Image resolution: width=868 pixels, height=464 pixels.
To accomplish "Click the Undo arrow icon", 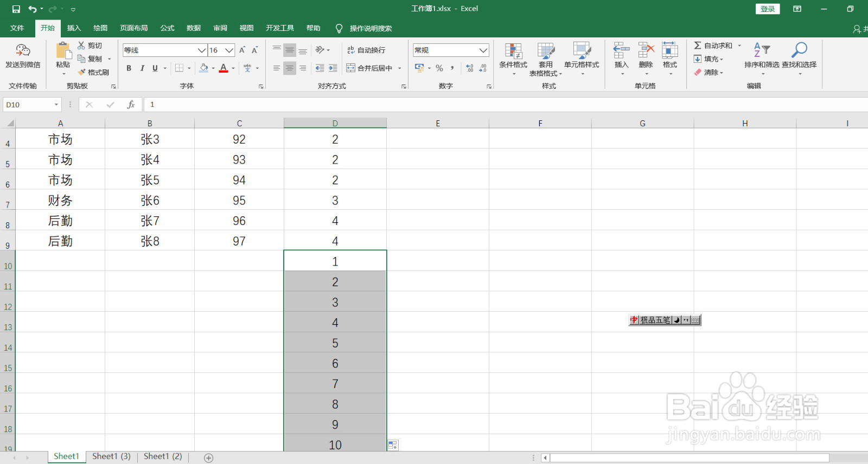I will 33,9.
